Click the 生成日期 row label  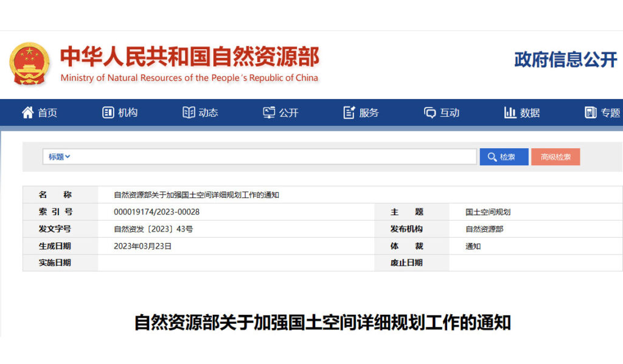click(55, 246)
